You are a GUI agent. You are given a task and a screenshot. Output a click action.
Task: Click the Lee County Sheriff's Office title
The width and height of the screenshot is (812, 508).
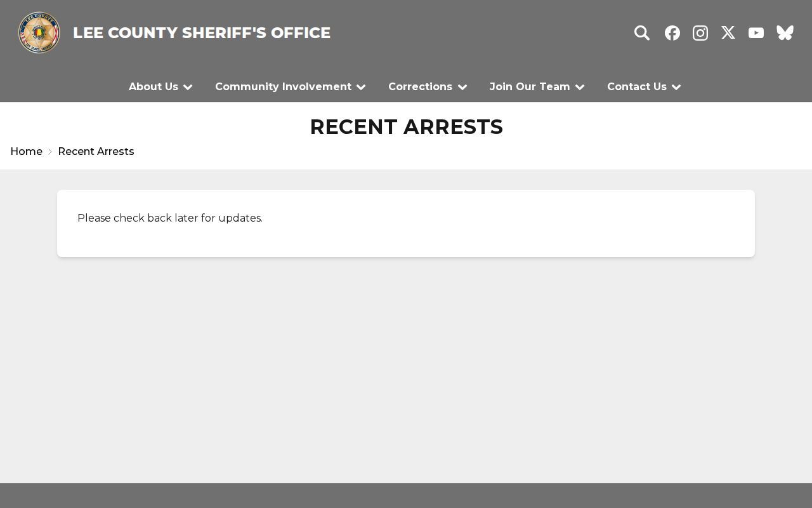(x=202, y=33)
